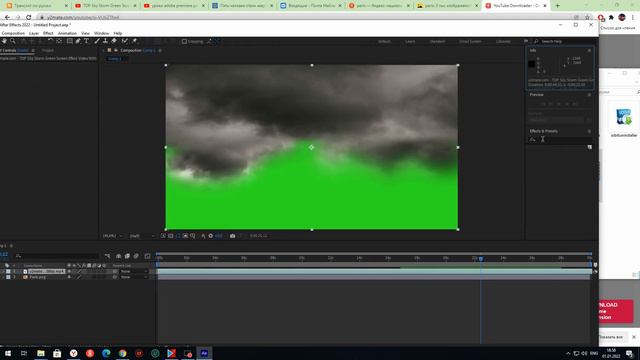Open File Explorer from the taskbar
This screenshot has height=360, width=640.
[41, 353]
